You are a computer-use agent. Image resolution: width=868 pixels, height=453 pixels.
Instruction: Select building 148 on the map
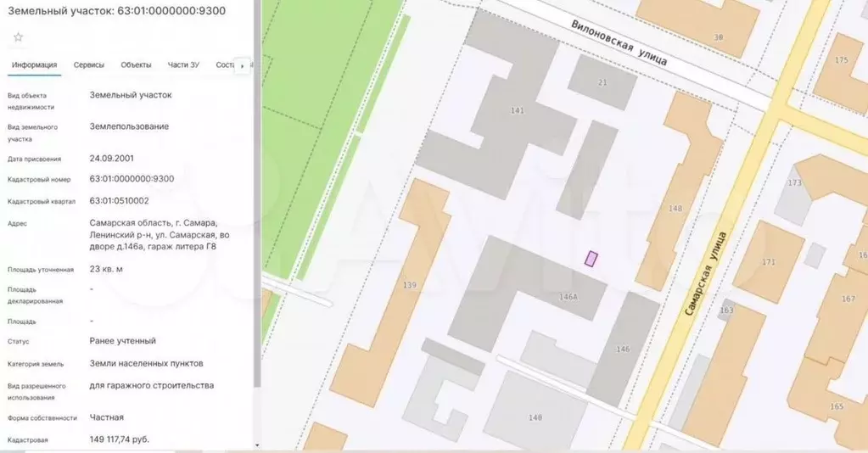click(x=675, y=209)
